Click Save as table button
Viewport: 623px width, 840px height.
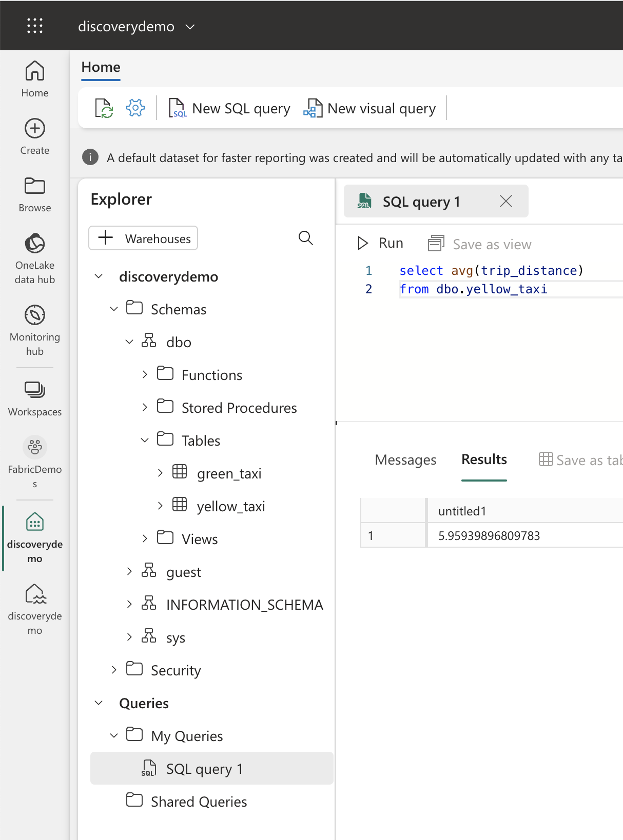click(x=580, y=460)
